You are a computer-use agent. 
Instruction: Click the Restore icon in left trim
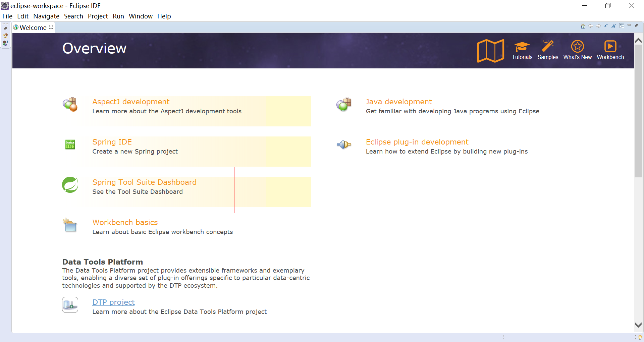point(5,28)
